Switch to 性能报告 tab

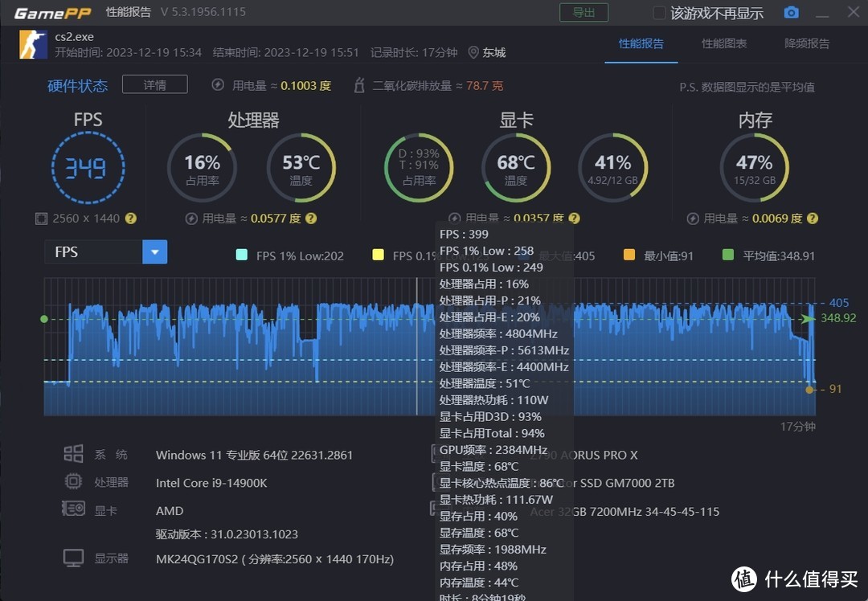tap(641, 43)
